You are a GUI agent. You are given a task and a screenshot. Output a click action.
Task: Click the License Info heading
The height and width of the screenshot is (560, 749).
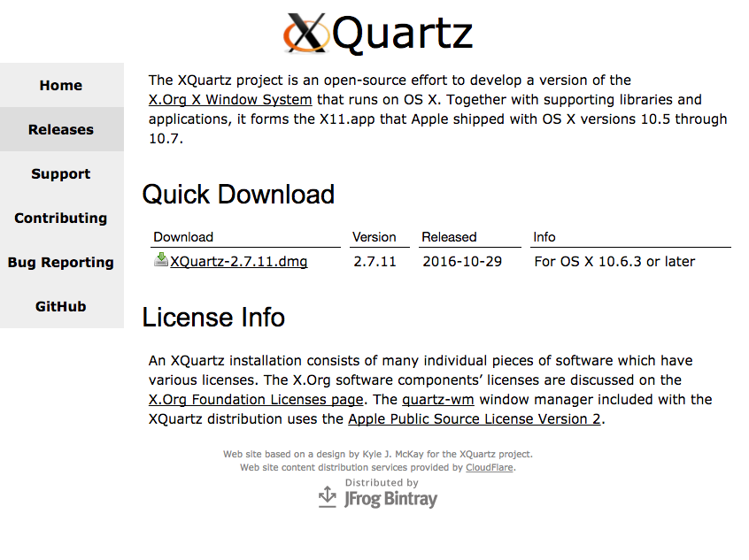(213, 317)
